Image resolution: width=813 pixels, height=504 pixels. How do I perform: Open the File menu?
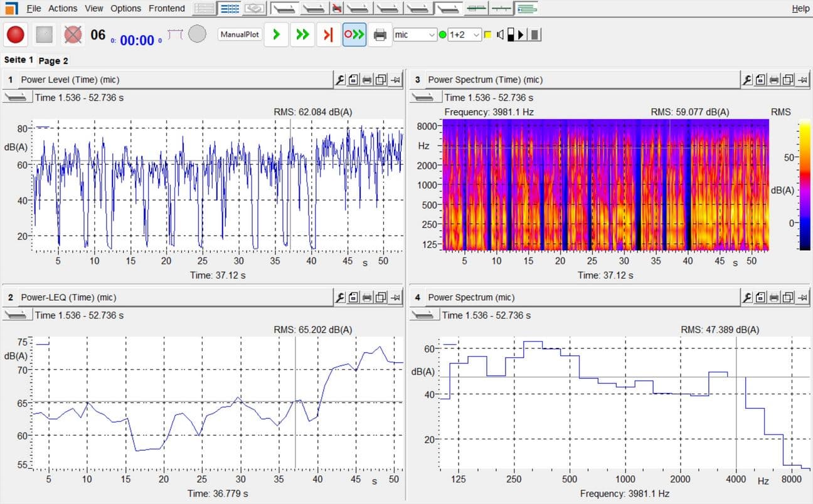point(34,8)
